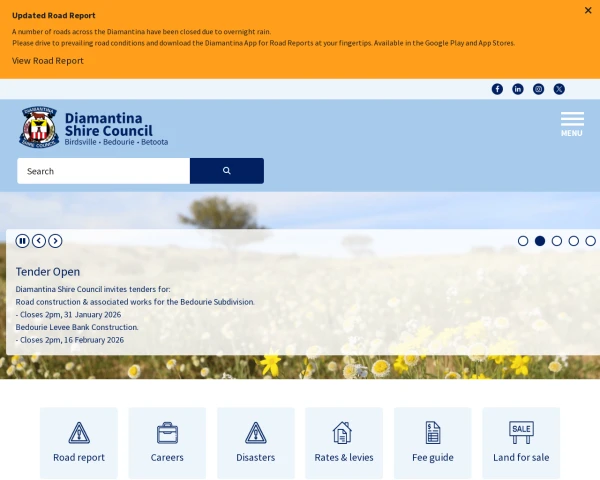The height and width of the screenshot is (480, 600).
Task: Open the LinkedIn social icon
Action: [x=518, y=89]
